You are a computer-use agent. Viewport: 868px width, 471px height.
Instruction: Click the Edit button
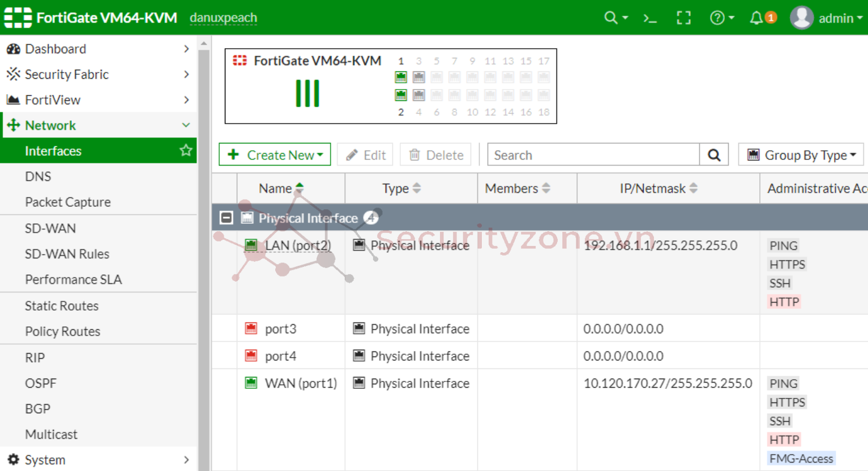tap(366, 155)
